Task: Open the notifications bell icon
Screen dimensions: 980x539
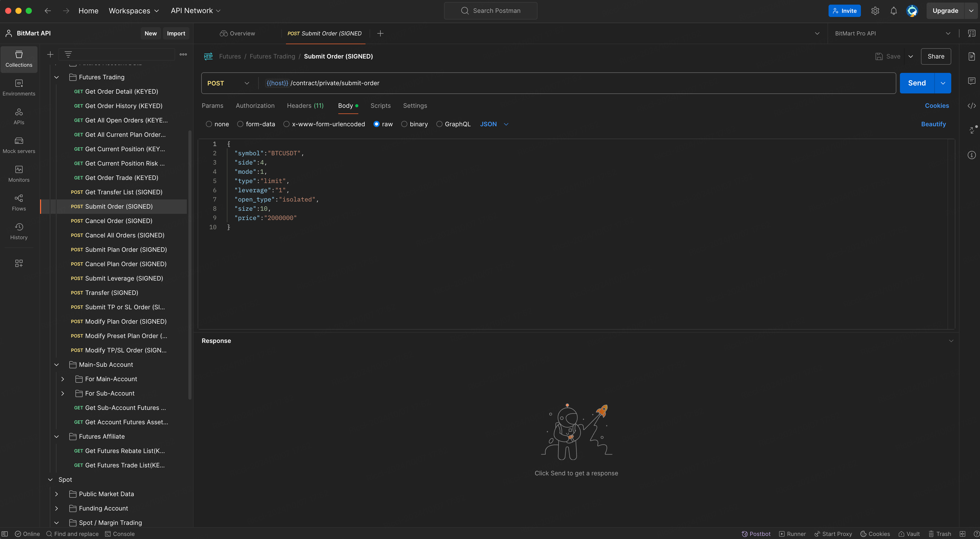Action: point(893,11)
